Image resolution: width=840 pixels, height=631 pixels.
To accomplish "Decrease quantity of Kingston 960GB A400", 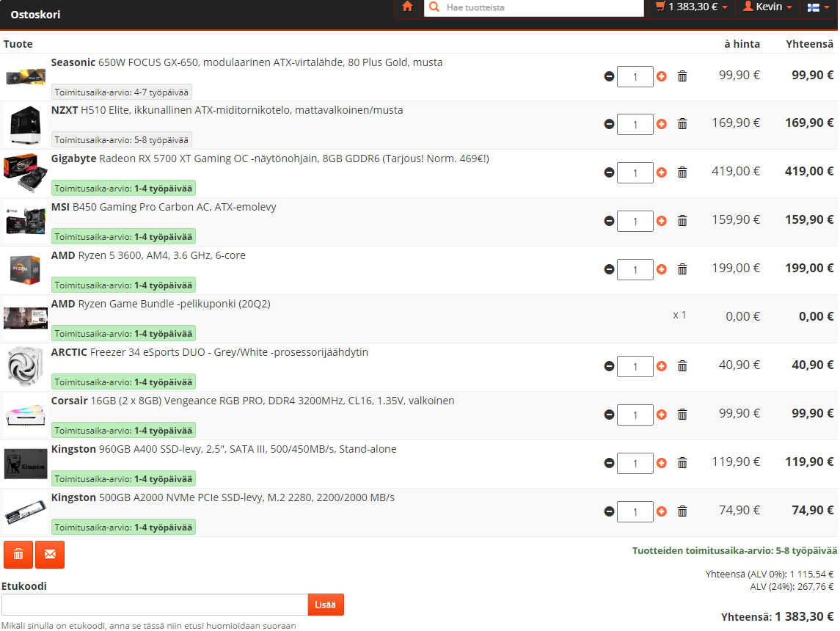I will pos(609,463).
